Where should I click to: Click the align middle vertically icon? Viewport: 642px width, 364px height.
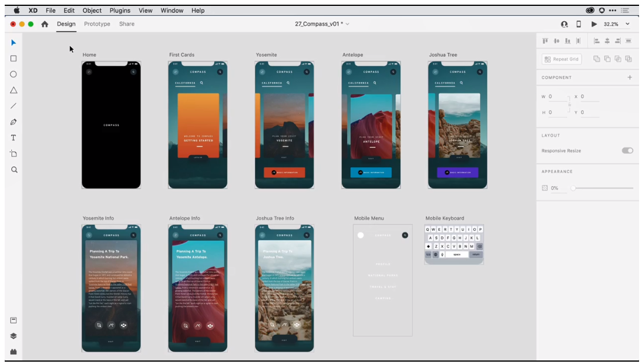(x=556, y=41)
